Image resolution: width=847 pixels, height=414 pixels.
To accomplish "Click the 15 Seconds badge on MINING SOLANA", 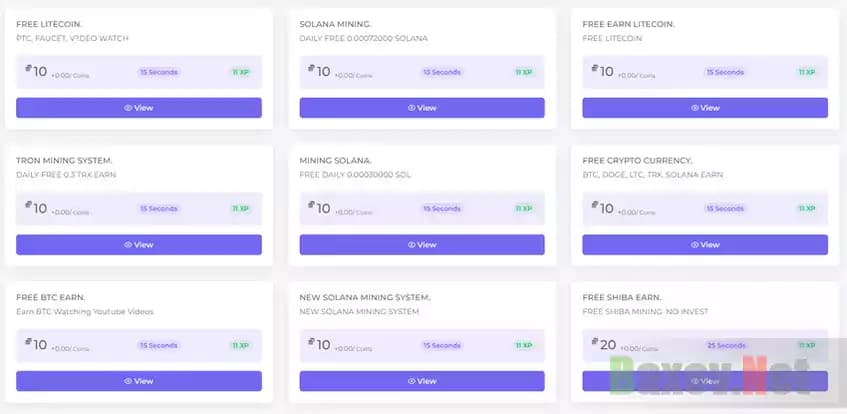I will 441,209.
